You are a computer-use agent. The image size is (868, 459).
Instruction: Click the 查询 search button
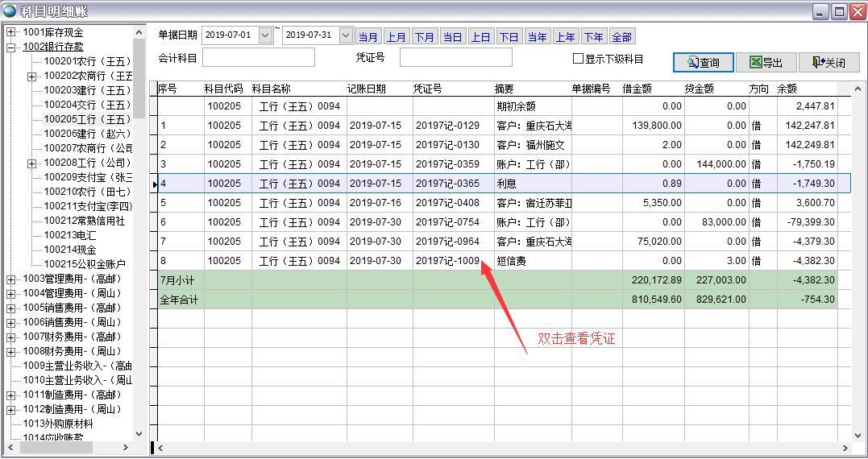(703, 63)
